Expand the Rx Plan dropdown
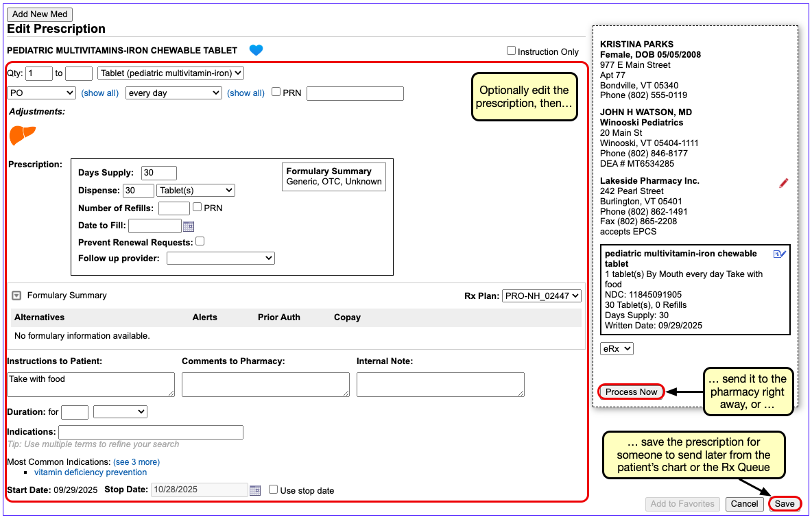The height and width of the screenshot is (517, 812). click(541, 296)
